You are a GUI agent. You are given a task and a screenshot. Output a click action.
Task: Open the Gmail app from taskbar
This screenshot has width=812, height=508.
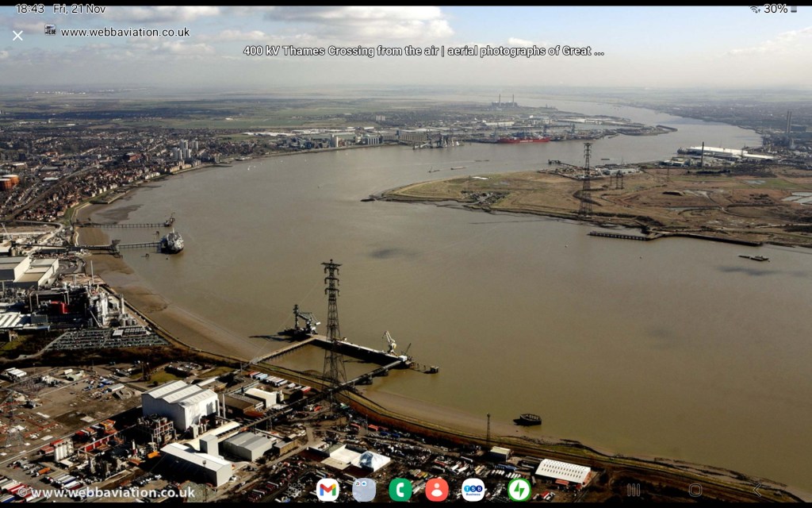[x=327, y=490]
